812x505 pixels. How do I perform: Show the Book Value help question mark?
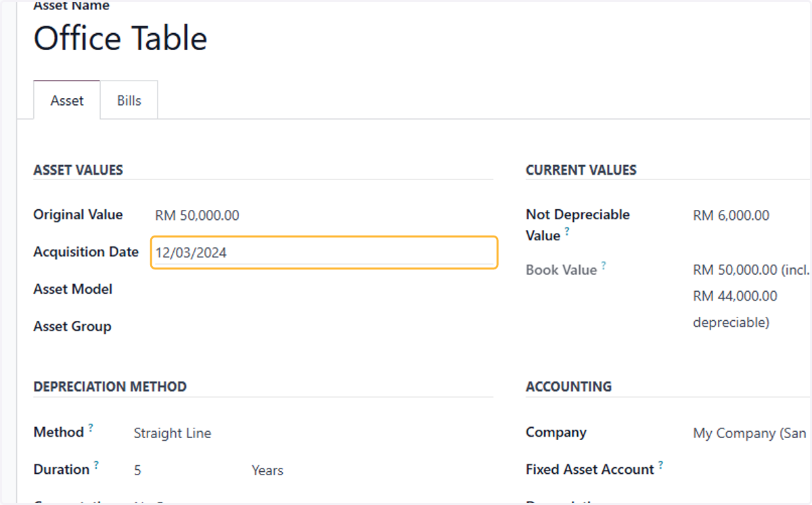[x=604, y=265]
